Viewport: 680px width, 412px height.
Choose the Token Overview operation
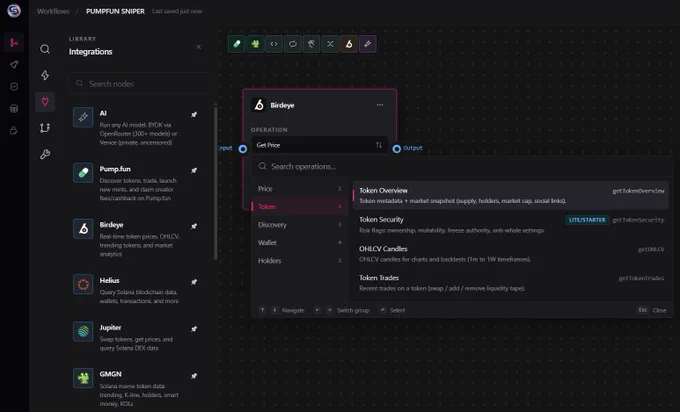click(511, 195)
